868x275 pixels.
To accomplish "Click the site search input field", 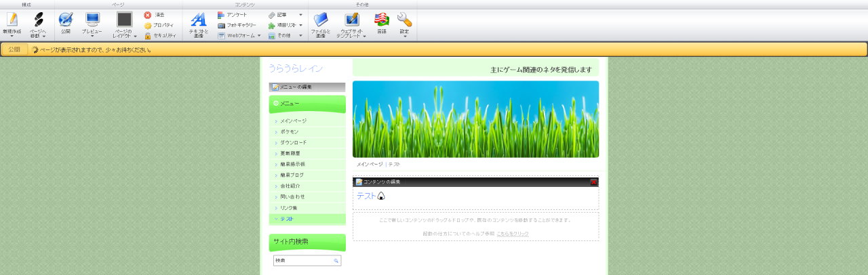I will click(x=302, y=261).
